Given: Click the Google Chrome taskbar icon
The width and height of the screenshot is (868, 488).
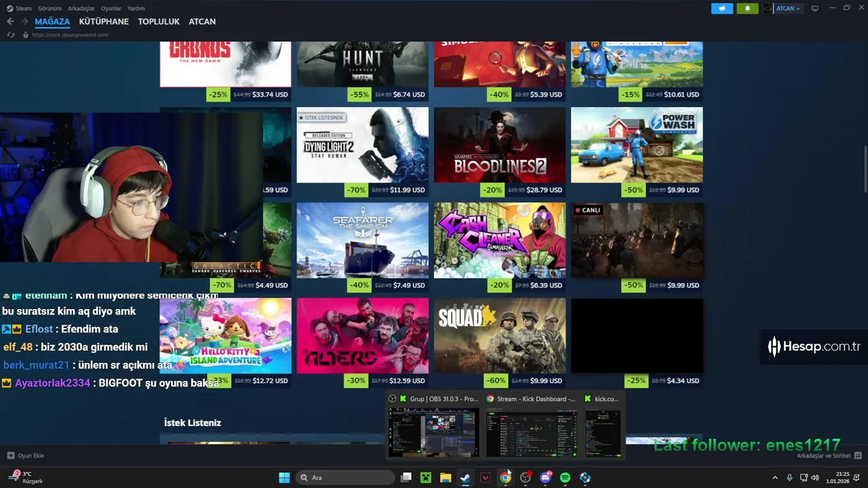Looking at the screenshot, I should 505,477.
